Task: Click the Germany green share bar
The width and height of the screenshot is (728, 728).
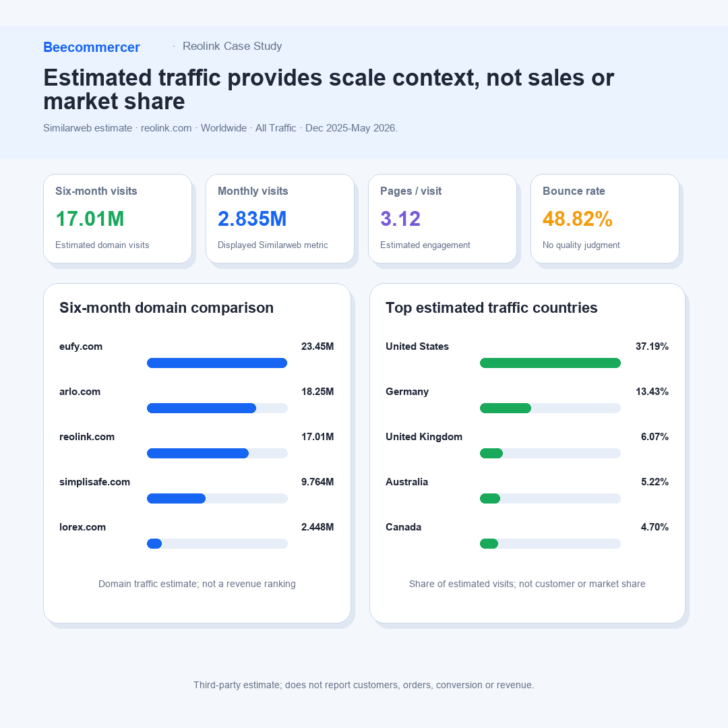Action: pos(505,408)
